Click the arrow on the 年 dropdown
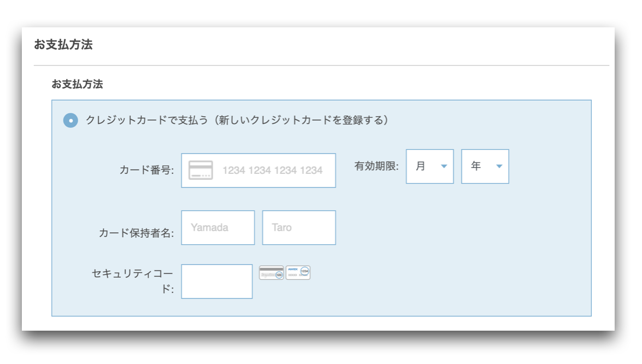642x364 pixels. click(499, 167)
